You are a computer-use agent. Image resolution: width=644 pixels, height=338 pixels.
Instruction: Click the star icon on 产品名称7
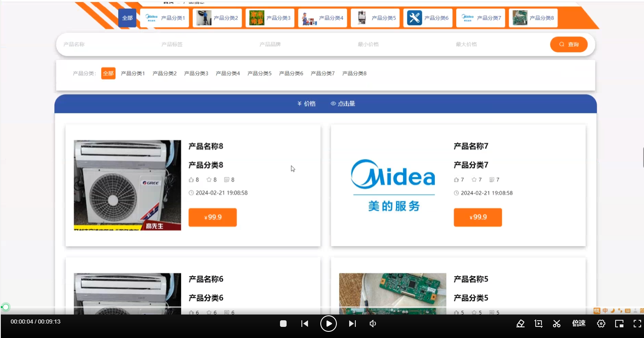coord(474,180)
